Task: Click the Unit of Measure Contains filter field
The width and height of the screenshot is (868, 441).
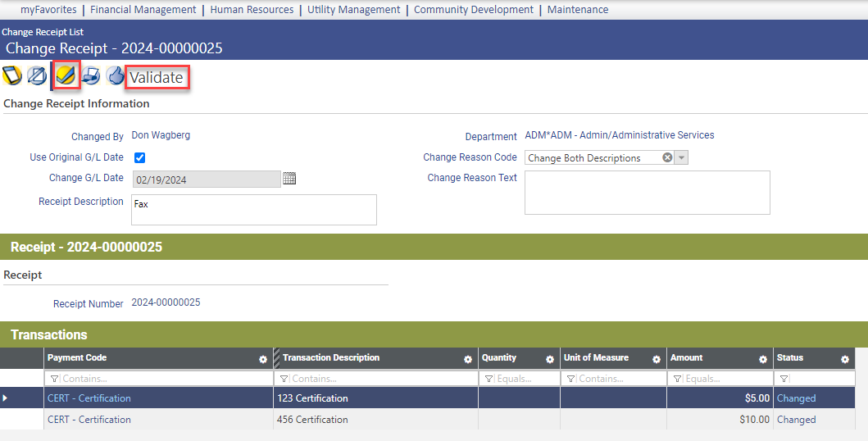Action: point(613,379)
